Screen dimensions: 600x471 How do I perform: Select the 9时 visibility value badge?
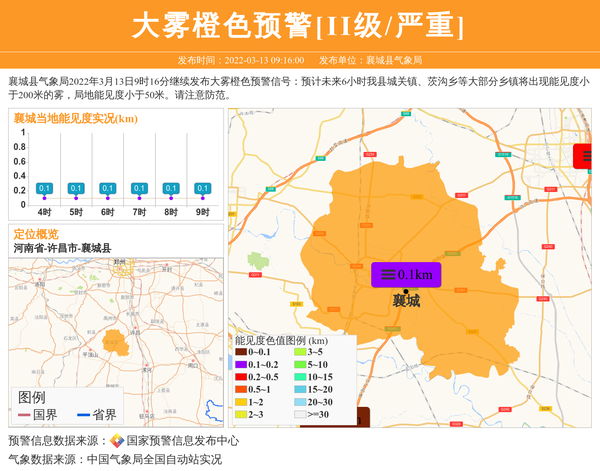point(203,188)
